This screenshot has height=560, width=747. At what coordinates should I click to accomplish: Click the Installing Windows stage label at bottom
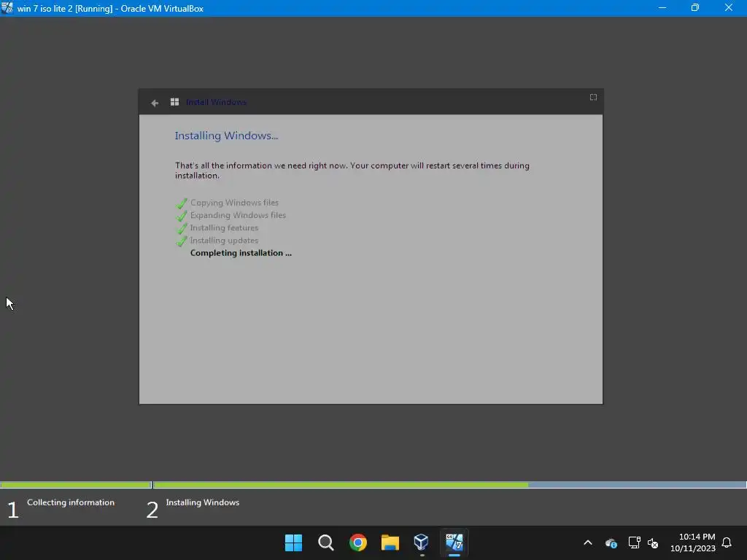(x=203, y=502)
